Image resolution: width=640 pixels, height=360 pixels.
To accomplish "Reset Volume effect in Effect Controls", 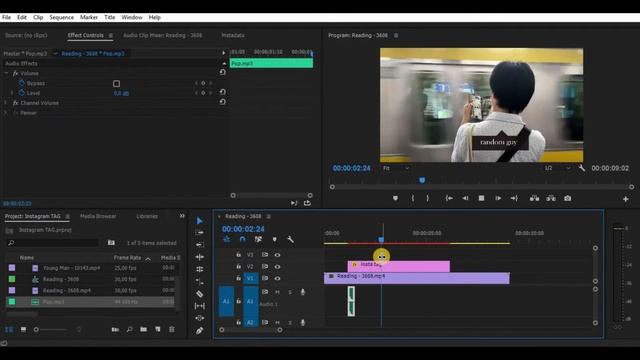I will coord(222,72).
